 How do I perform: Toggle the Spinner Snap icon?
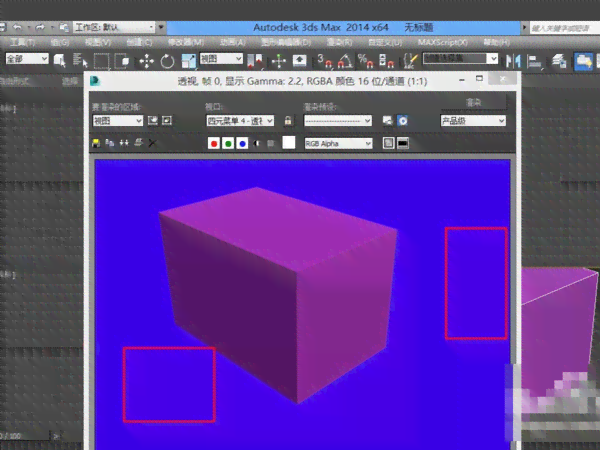pos(386,61)
